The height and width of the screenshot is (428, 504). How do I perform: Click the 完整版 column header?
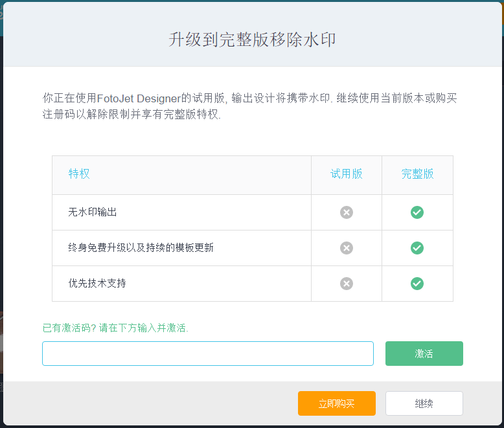pos(418,174)
